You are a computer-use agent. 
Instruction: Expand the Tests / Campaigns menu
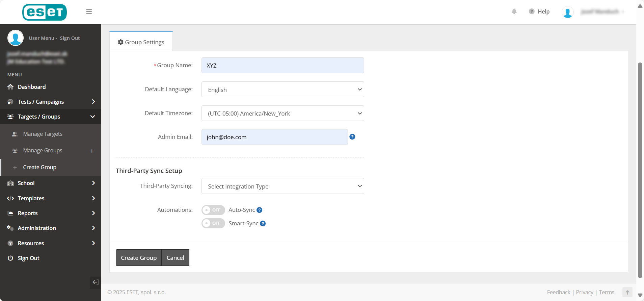(51, 102)
